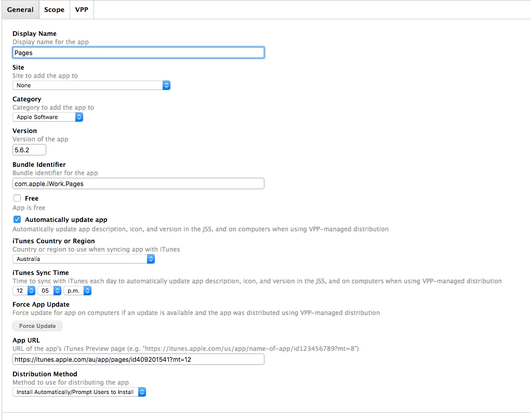Open the p.m. period dropdown
The height and width of the screenshot is (420, 531).
click(77, 291)
